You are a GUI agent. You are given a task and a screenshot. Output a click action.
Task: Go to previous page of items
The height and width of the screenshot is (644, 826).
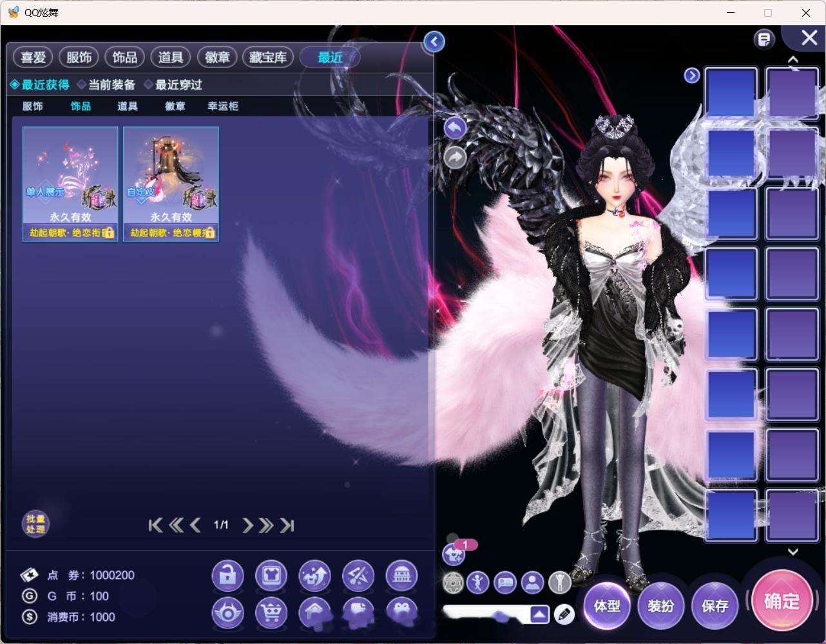click(x=195, y=526)
